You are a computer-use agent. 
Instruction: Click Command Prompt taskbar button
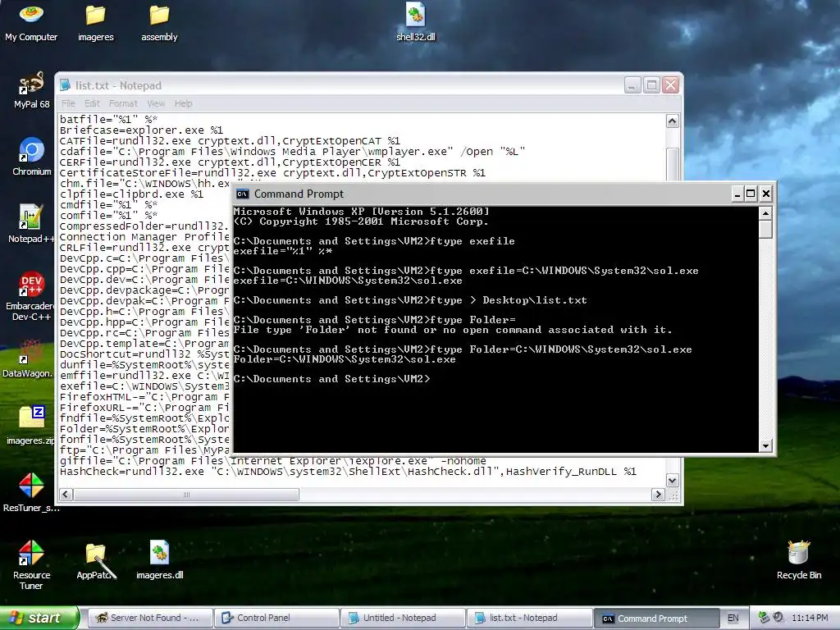(655, 619)
